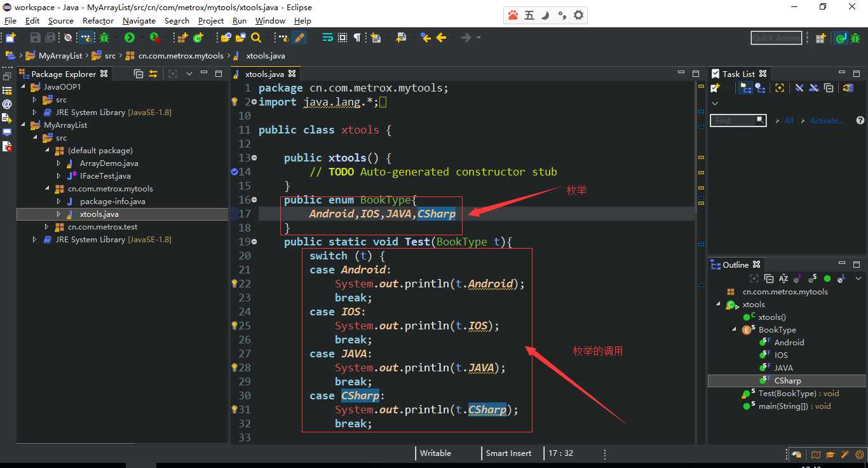This screenshot has width=868, height=468.
Task: Start debugging with the green bug icon
Action: pyautogui.click(x=104, y=38)
